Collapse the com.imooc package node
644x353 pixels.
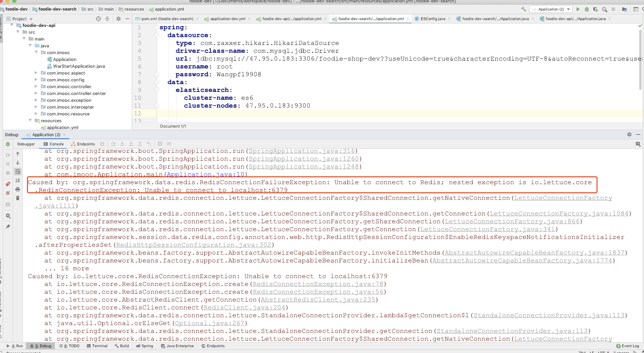(x=36, y=52)
